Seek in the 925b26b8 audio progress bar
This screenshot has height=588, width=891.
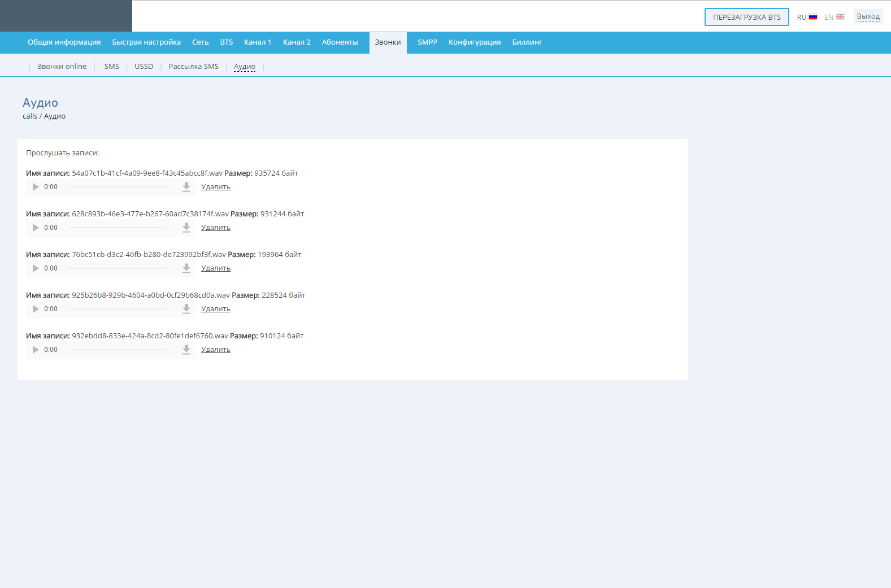[x=118, y=309]
